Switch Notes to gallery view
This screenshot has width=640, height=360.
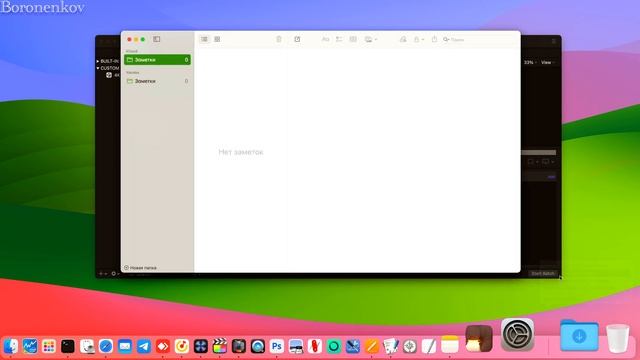(217, 39)
